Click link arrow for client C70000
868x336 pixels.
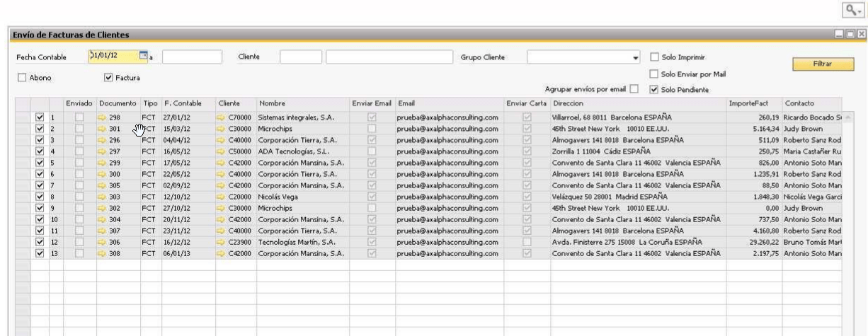pyautogui.click(x=222, y=117)
